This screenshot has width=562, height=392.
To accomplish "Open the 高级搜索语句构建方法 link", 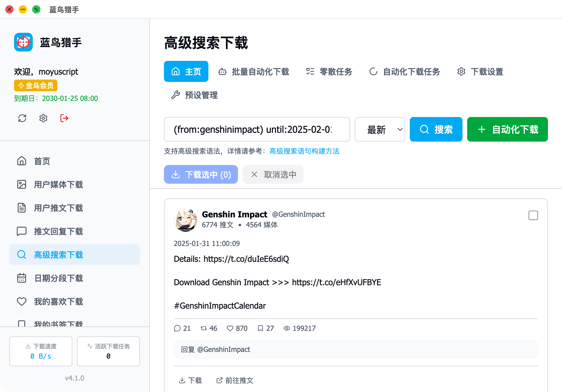I will 304,151.
